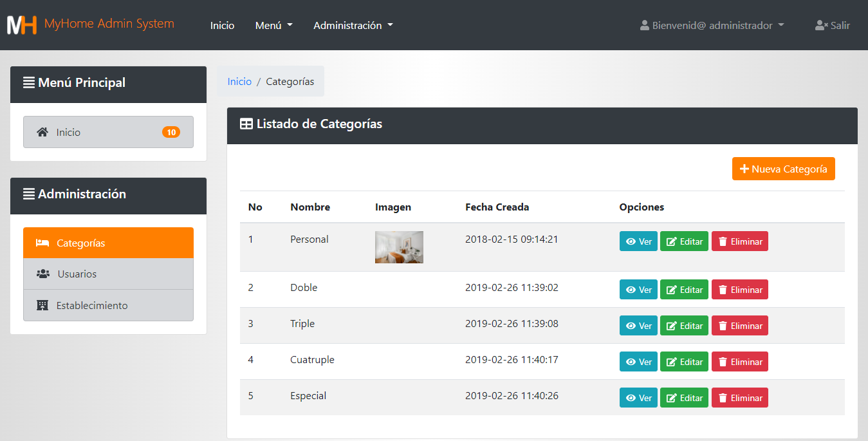The height and width of the screenshot is (441, 868).
Task: Click the home icon in Inicio sidebar
Action: coord(42,132)
